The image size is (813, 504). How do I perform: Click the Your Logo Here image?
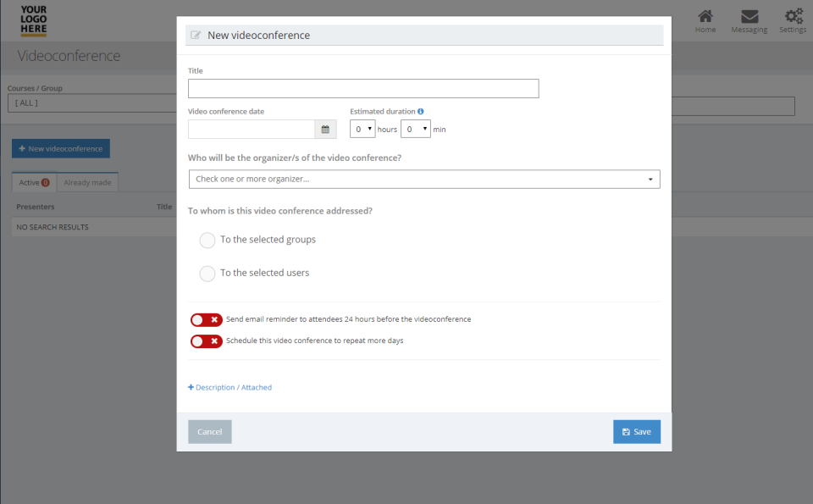coord(34,20)
